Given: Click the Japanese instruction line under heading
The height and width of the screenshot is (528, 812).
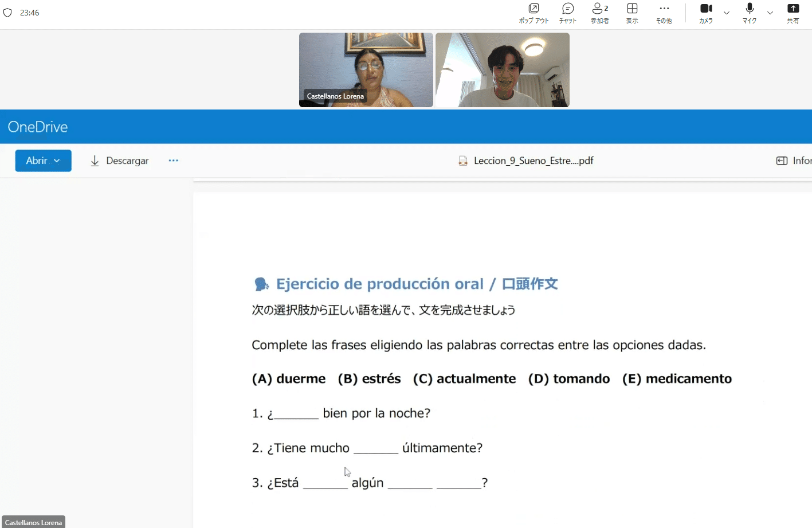Looking at the screenshot, I should click(x=383, y=310).
